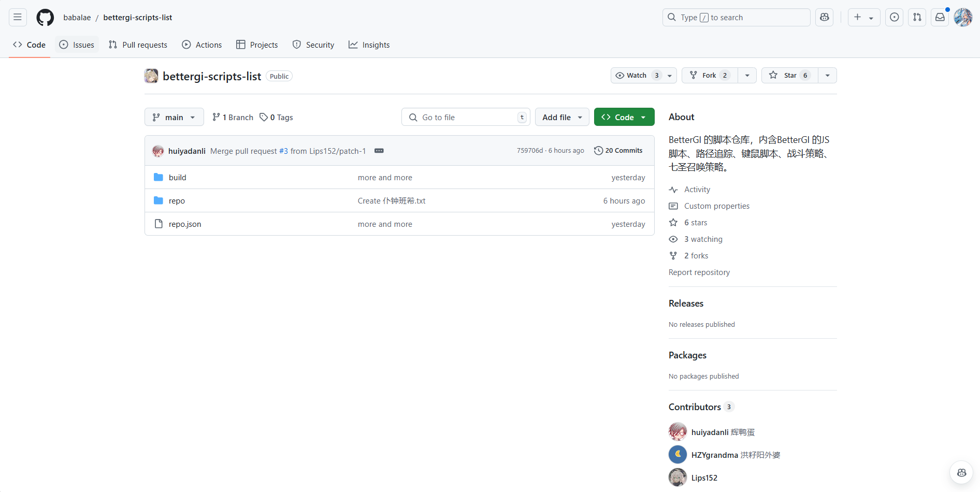Switch to the Insights tab
Viewport: 980px width, 492px height.
[x=369, y=45]
